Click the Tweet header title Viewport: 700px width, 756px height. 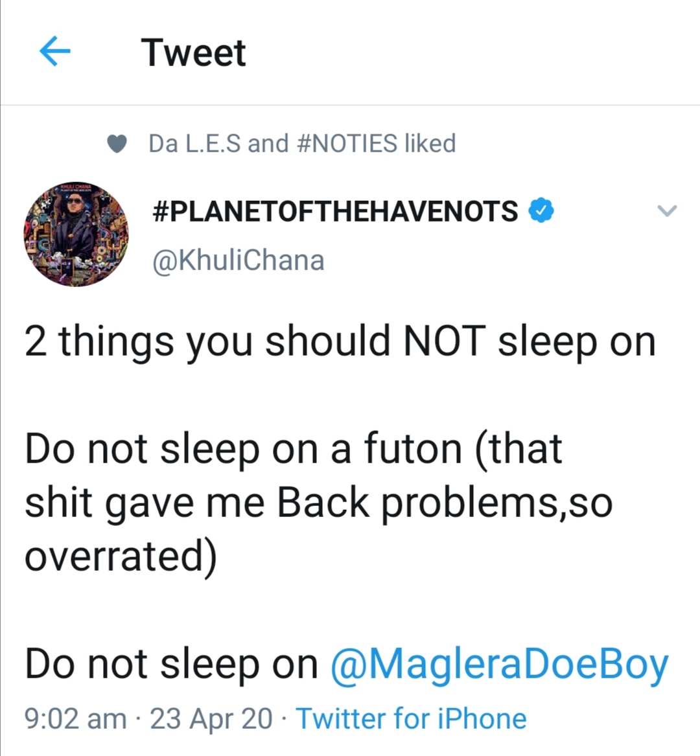click(x=193, y=52)
